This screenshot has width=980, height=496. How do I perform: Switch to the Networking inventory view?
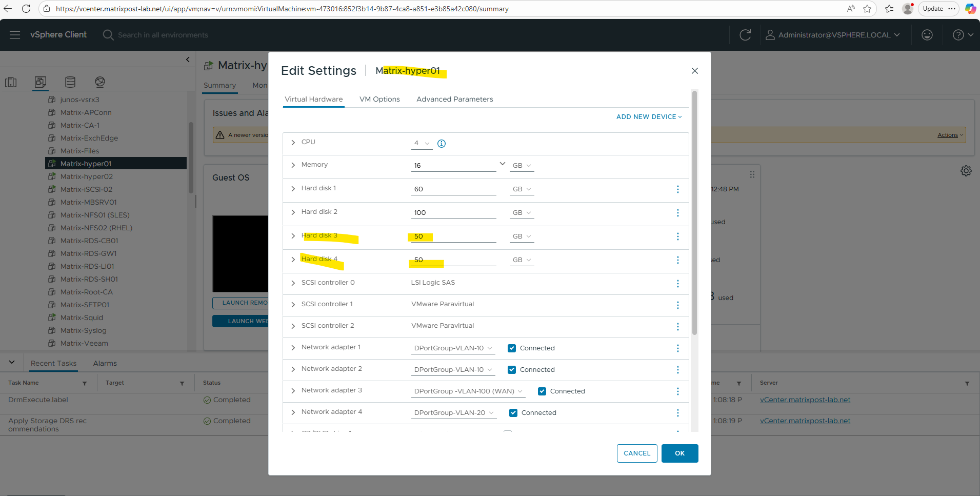click(100, 82)
